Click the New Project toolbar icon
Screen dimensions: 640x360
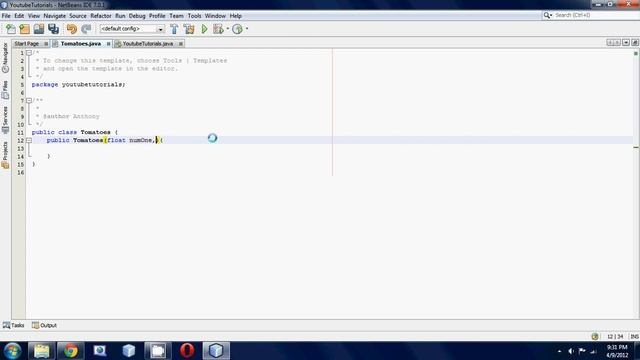coord(24,29)
